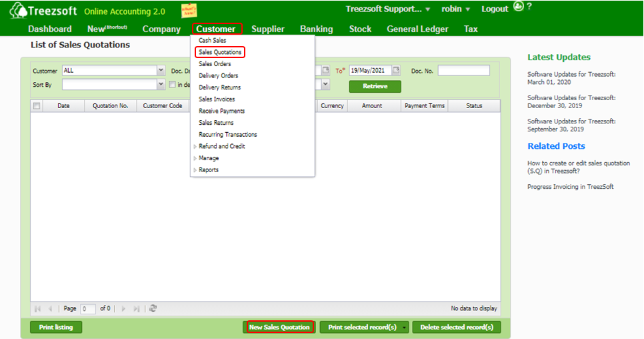The height and width of the screenshot is (339, 644).
Task: Go to next page of listing
Action: coord(123,308)
